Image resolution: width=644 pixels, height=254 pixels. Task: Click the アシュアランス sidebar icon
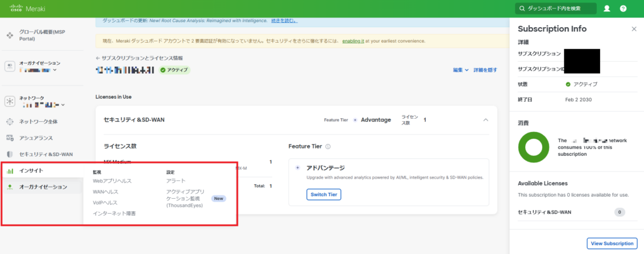[x=10, y=138]
